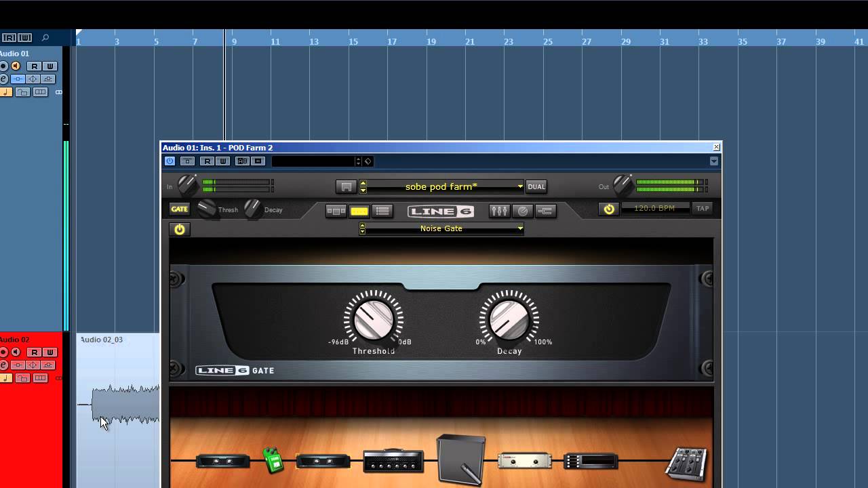Viewport: 868px width, 488px height.
Task: Click the small Decay knob in the gate strip
Action: 252,209
